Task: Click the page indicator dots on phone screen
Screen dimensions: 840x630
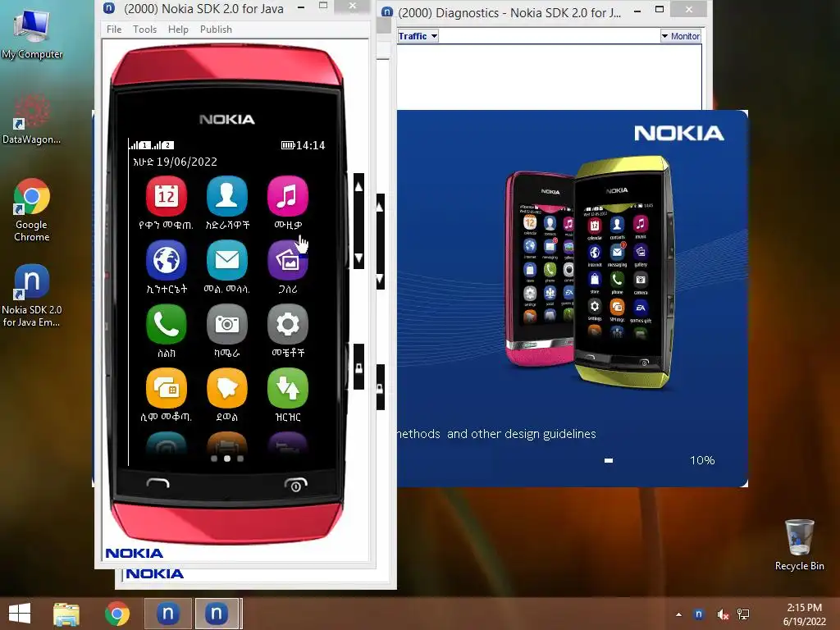Action: (x=227, y=459)
